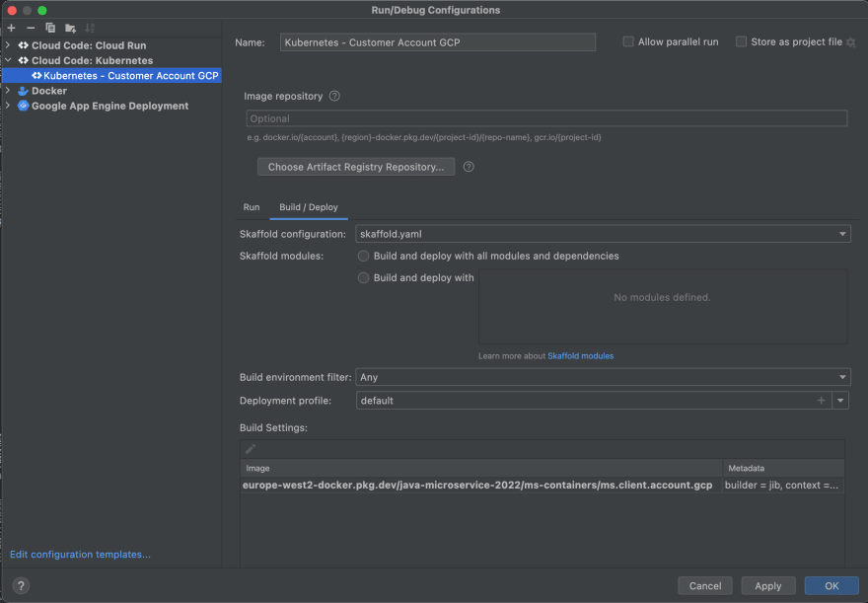868x603 pixels.
Task: Enable Allow parallel run checkbox
Action: [628, 41]
